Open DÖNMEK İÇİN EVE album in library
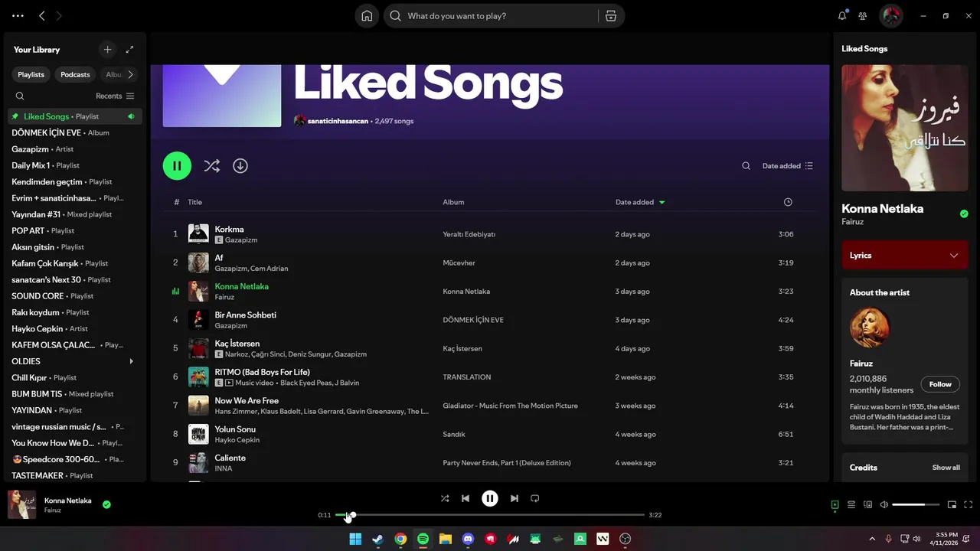The height and width of the screenshot is (551, 980). point(75,132)
